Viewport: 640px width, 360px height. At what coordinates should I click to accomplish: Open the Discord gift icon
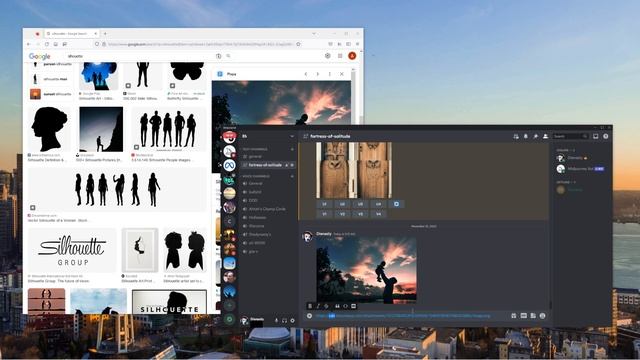point(513,316)
